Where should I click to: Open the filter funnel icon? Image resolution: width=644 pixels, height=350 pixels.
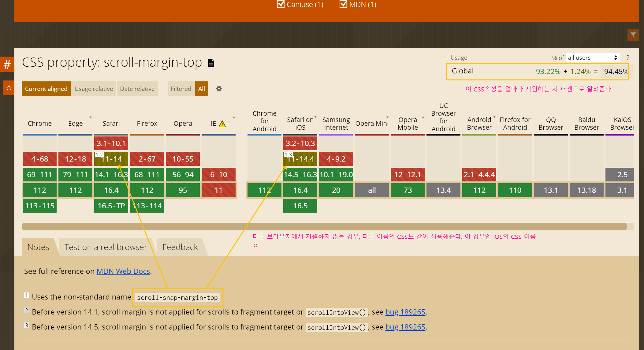[633, 35]
